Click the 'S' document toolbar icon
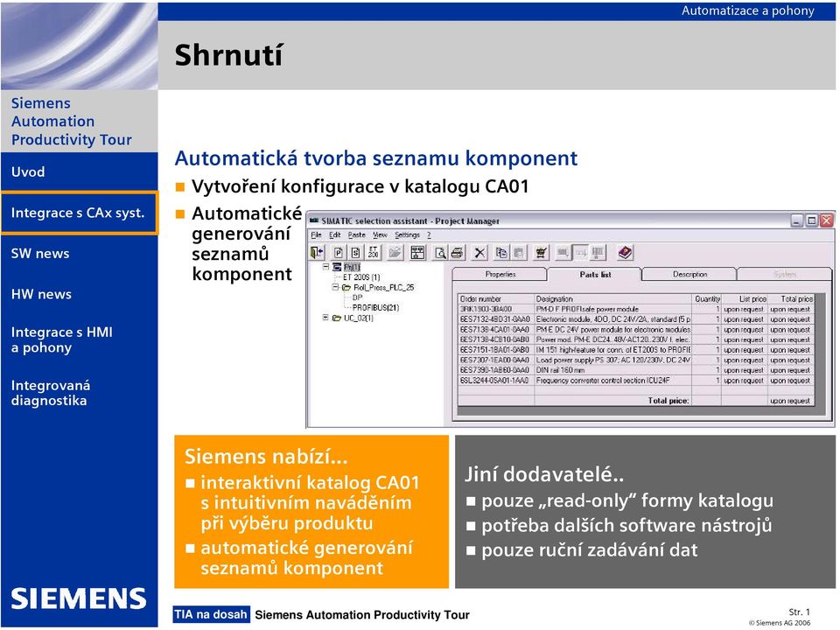Image resolution: width=840 pixels, height=630 pixels. 355,252
